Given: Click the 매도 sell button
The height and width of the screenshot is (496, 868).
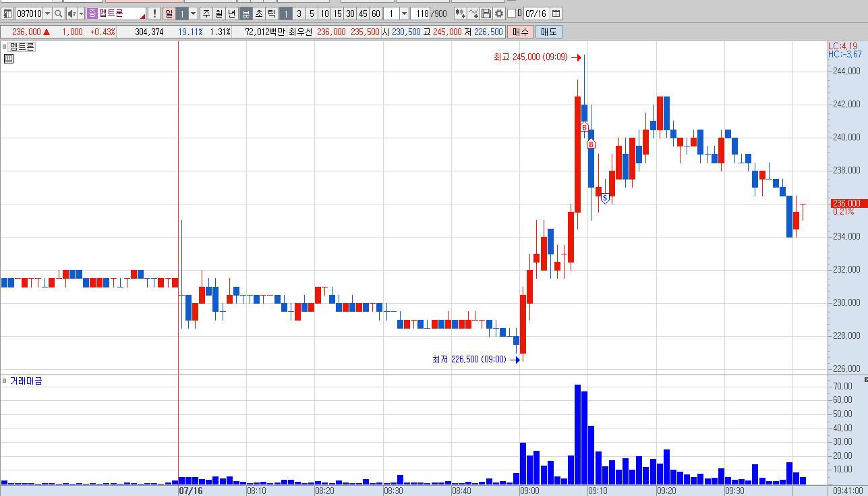Looking at the screenshot, I should (x=548, y=32).
